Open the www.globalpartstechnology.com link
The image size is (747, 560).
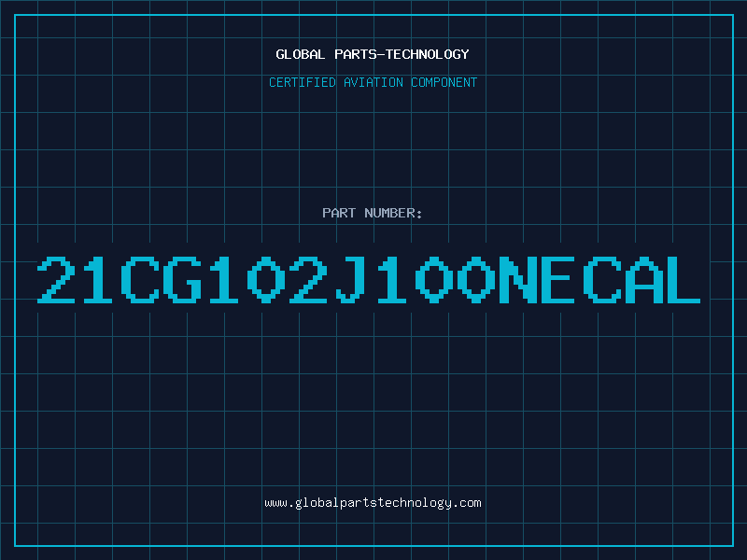pos(373,503)
